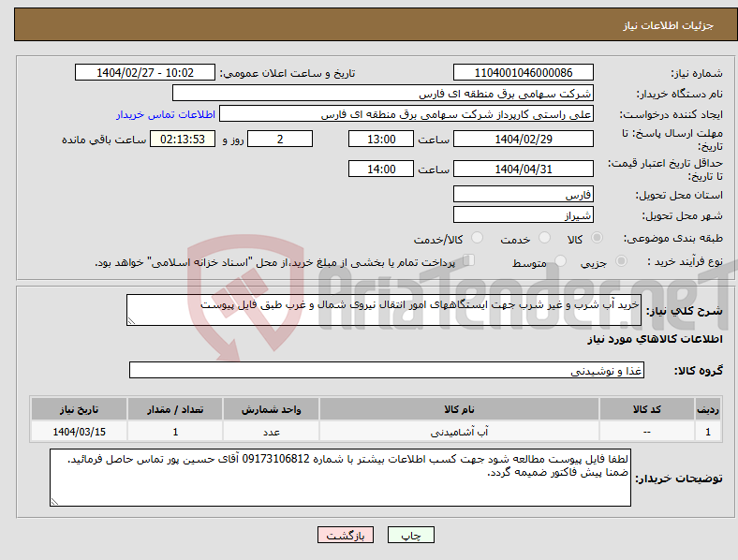Toggle the اسناد خزانه اسلامی payment checkbox
The height and width of the screenshot is (560, 738).
point(469,260)
